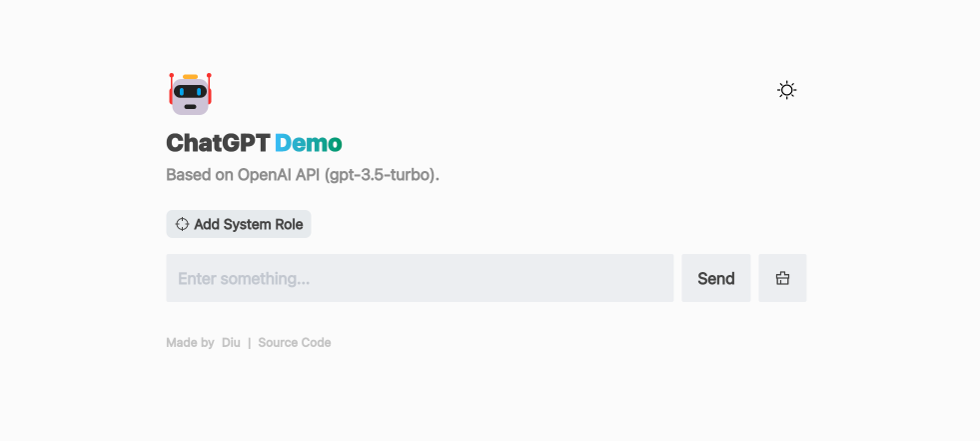Screen dimensions: 980x441
Task: Click the ChatGPT heading text
Action: (x=218, y=143)
